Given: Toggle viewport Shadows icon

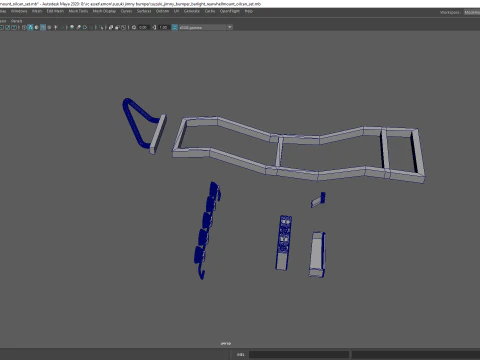Looking at the screenshot, I should pos(62,27).
